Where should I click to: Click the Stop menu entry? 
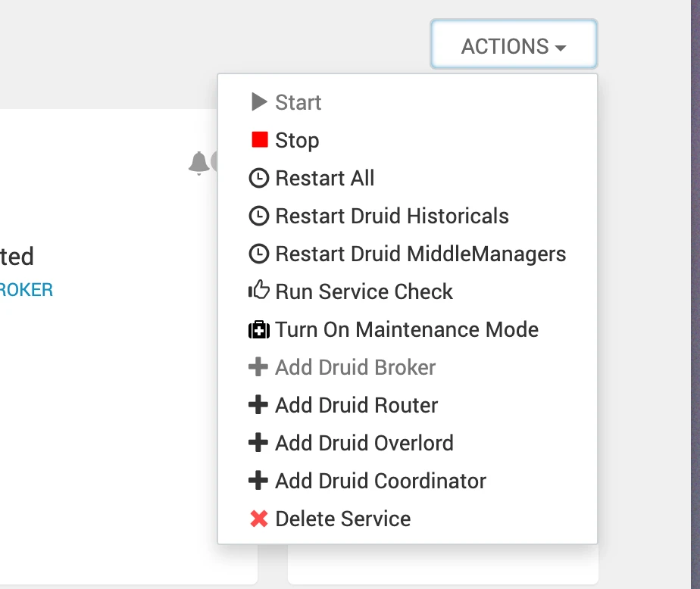coord(407,140)
